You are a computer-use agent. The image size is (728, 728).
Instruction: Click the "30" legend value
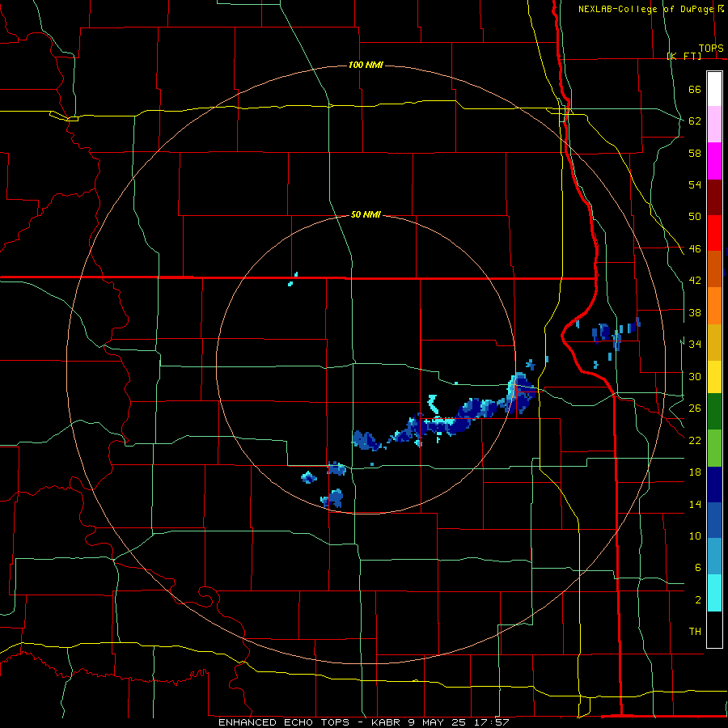[x=695, y=376]
